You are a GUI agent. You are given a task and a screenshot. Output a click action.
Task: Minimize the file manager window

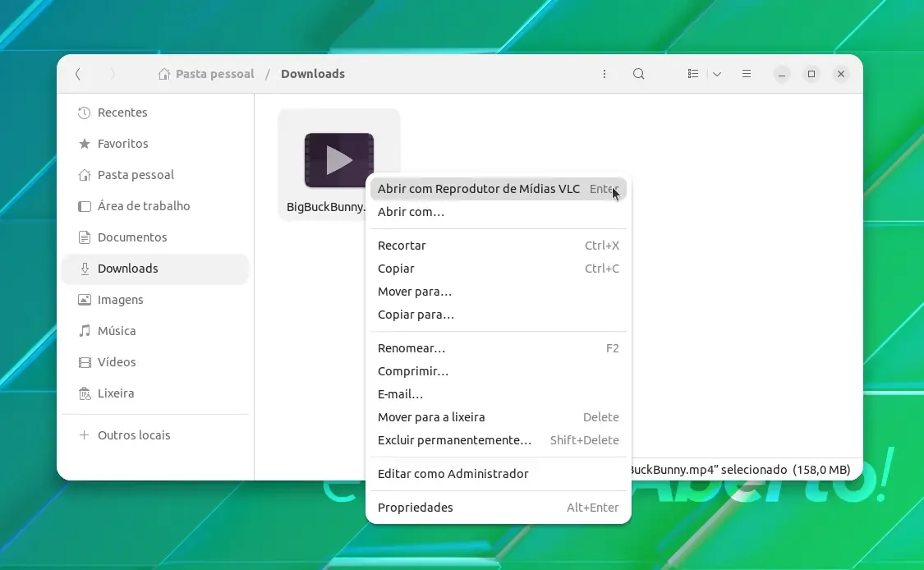782,74
